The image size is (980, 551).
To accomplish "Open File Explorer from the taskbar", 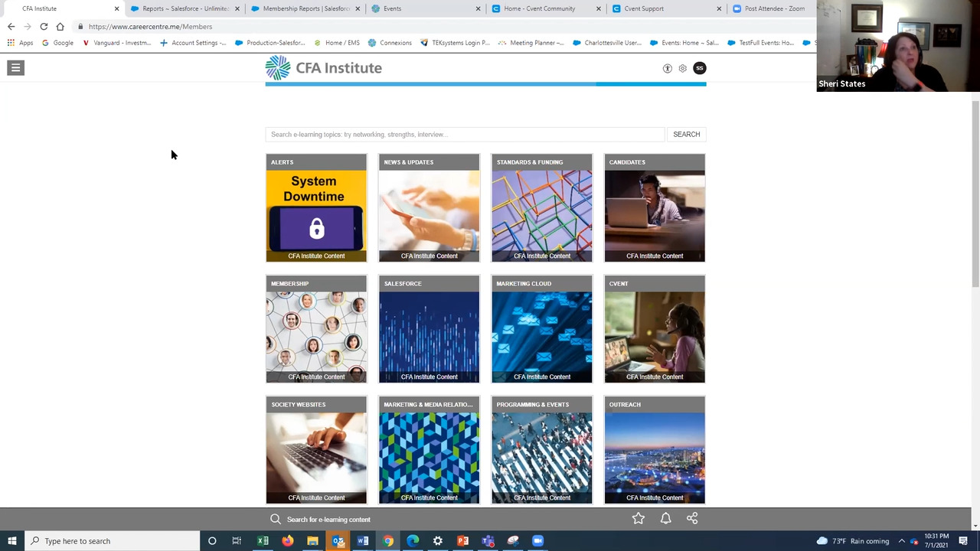I will pyautogui.click(x=312, y=541).
